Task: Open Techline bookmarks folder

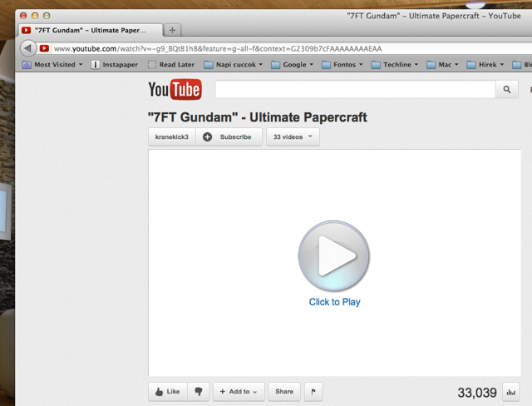Action: pos(395,65)
